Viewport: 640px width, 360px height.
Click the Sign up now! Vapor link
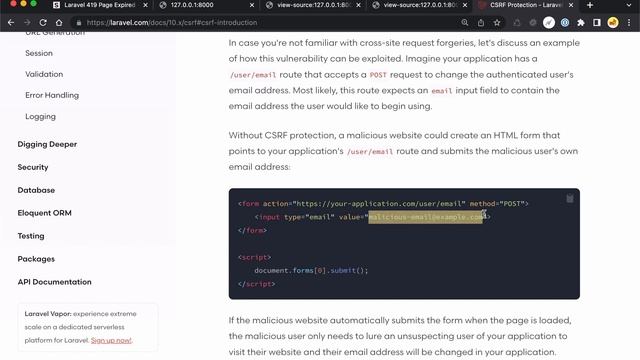point(111,340)
